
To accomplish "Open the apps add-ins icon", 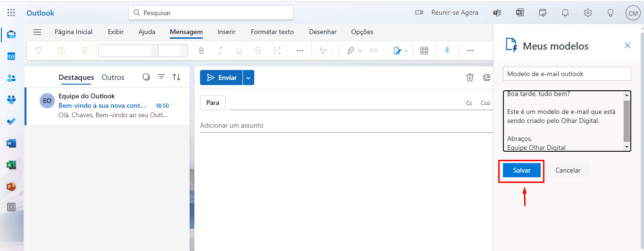I will point(424,51).
